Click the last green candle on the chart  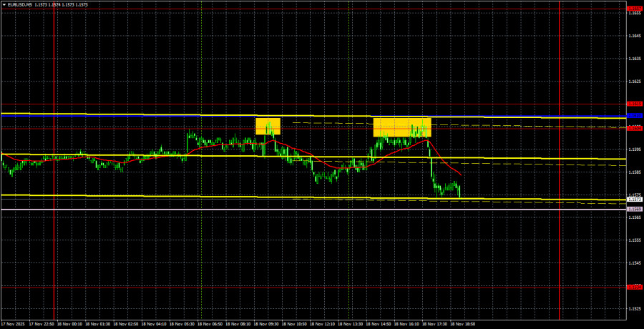pos(459,190)
